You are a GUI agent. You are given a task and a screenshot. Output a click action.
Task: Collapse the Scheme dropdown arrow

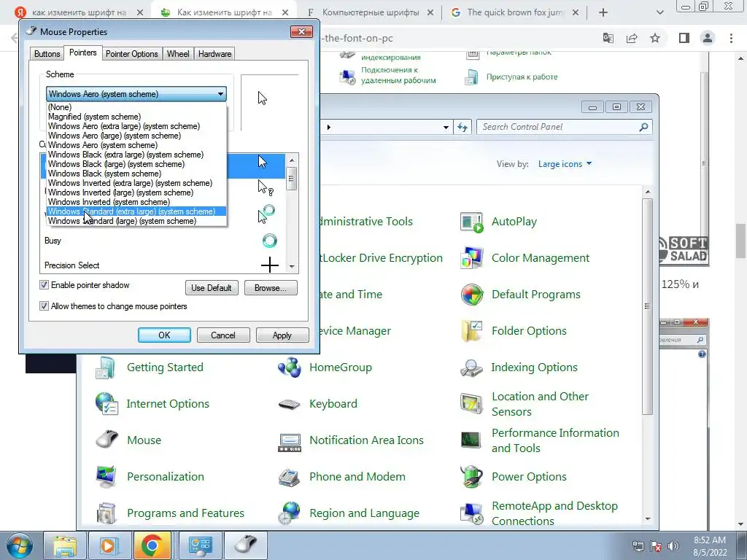(220, 94)
